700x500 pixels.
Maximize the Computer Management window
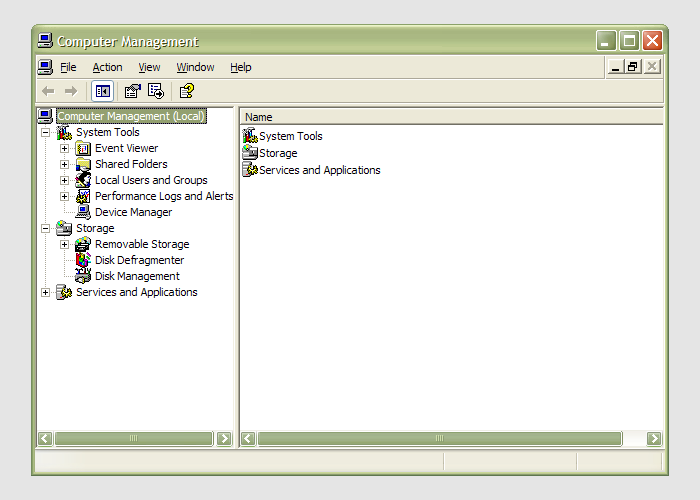(x=629, y=41)
